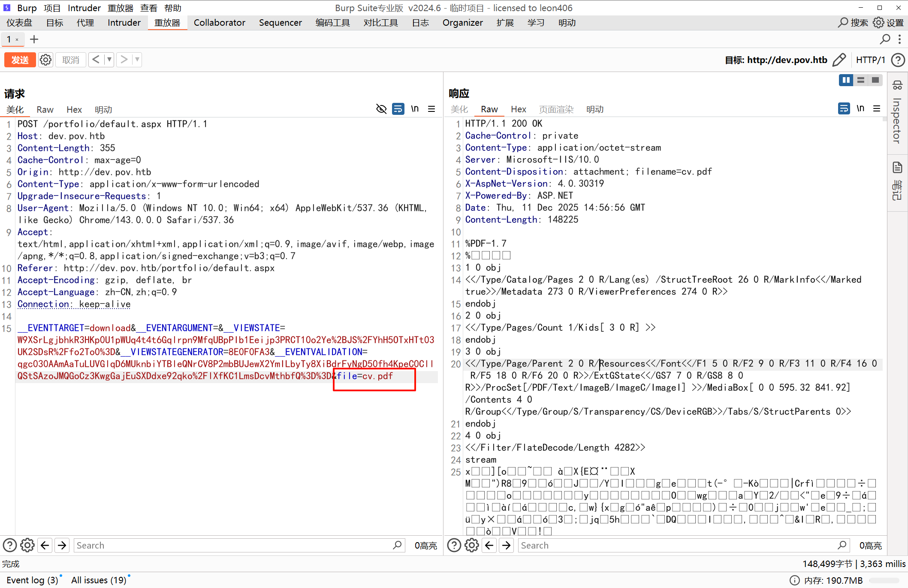The image size is (908, 588).
Task: Expand the history-back dropdown arrow
Action: tap(109, 60)
